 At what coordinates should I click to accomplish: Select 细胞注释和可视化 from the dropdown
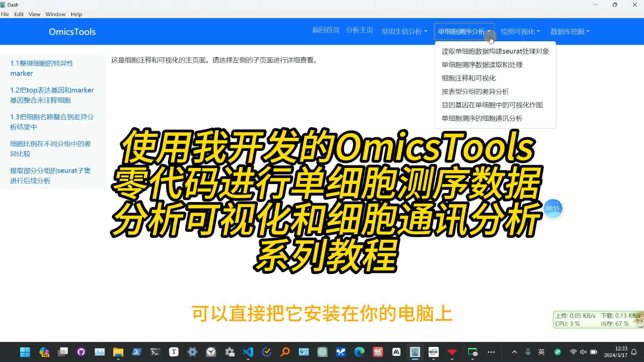pos(468,78)
